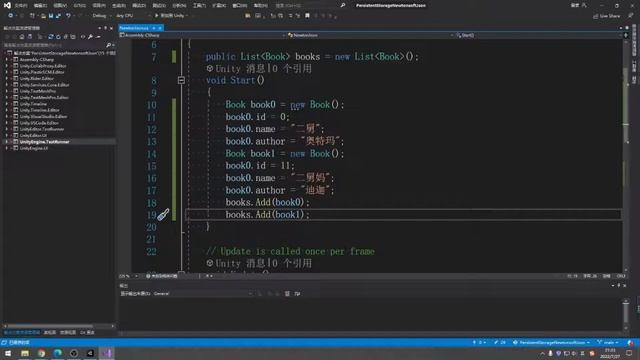Click the bookmark toggle icon in toolbar
The width and height of the screenshot is (640, 360).
pos(307,16)
